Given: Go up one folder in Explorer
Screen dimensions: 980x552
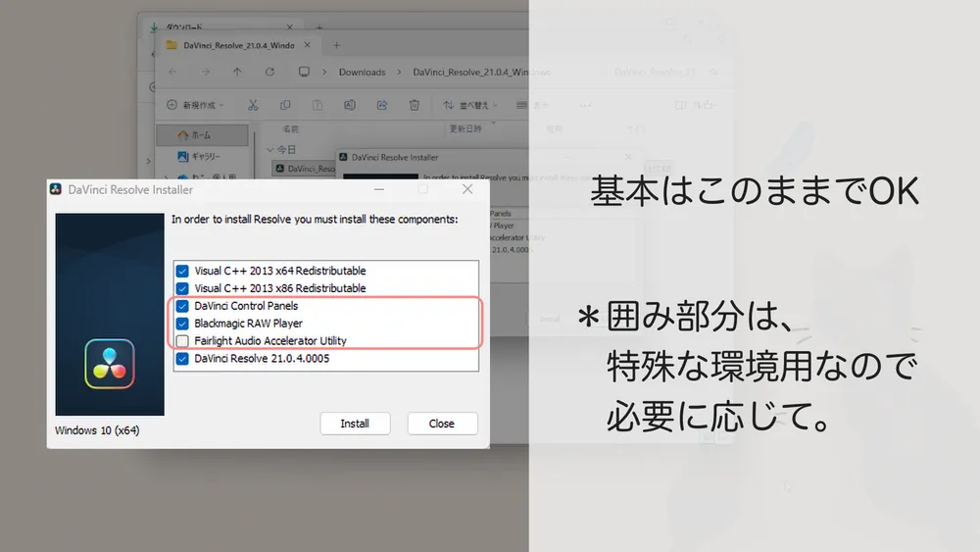Looking at the screenshot, I should [237, 72].
